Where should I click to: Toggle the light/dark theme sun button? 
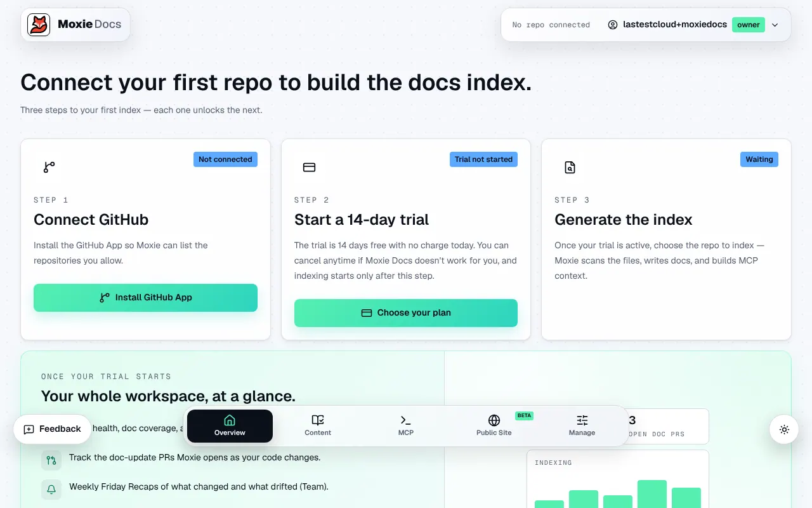784,429
